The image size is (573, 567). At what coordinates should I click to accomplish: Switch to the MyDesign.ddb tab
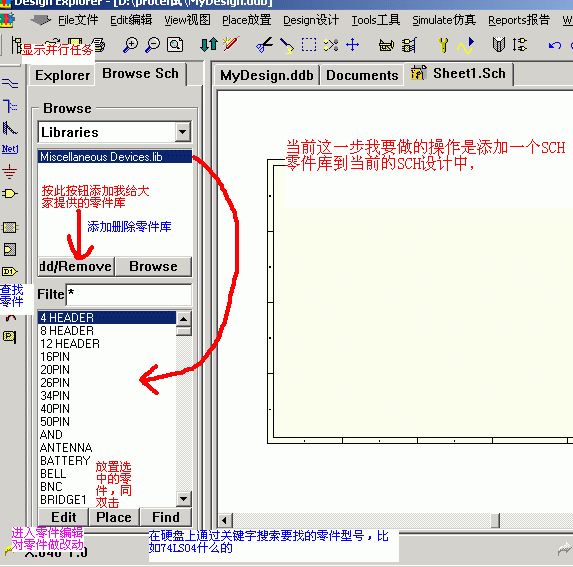267,75
